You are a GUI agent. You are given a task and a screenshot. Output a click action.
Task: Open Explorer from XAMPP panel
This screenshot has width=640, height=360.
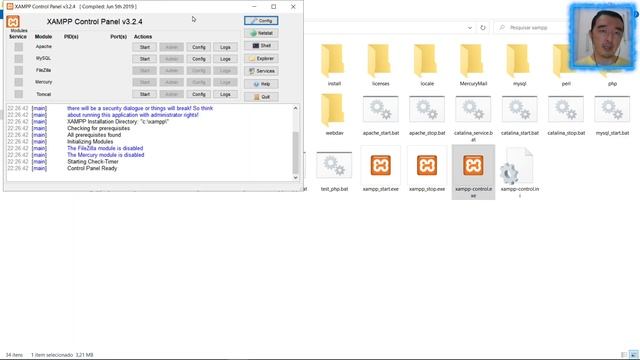coord(261,58)
